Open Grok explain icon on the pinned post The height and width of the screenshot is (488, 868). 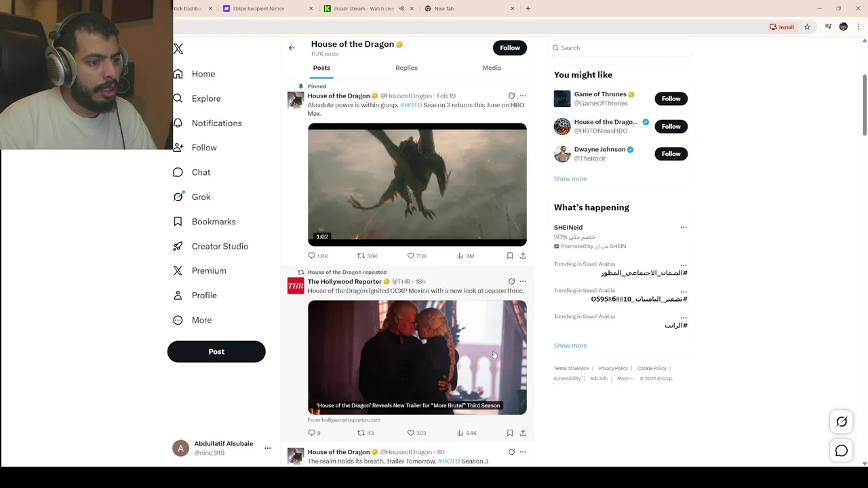[511, 96]
